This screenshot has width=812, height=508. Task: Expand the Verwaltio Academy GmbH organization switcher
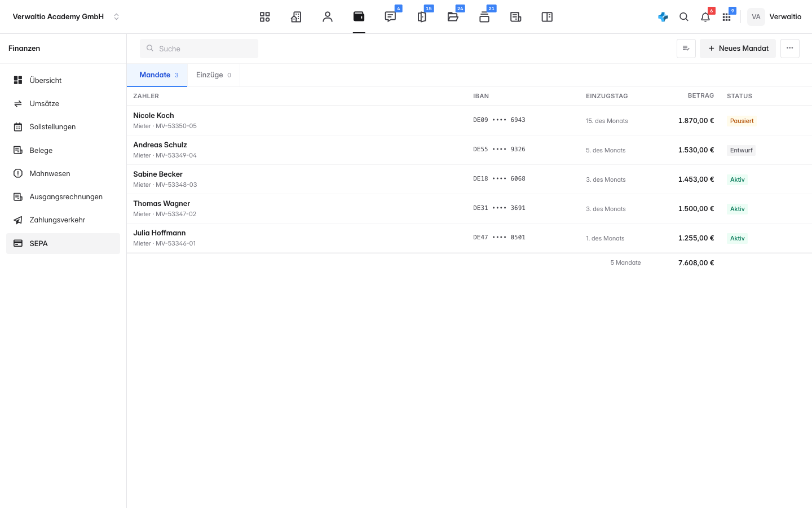tap(66, 17)
